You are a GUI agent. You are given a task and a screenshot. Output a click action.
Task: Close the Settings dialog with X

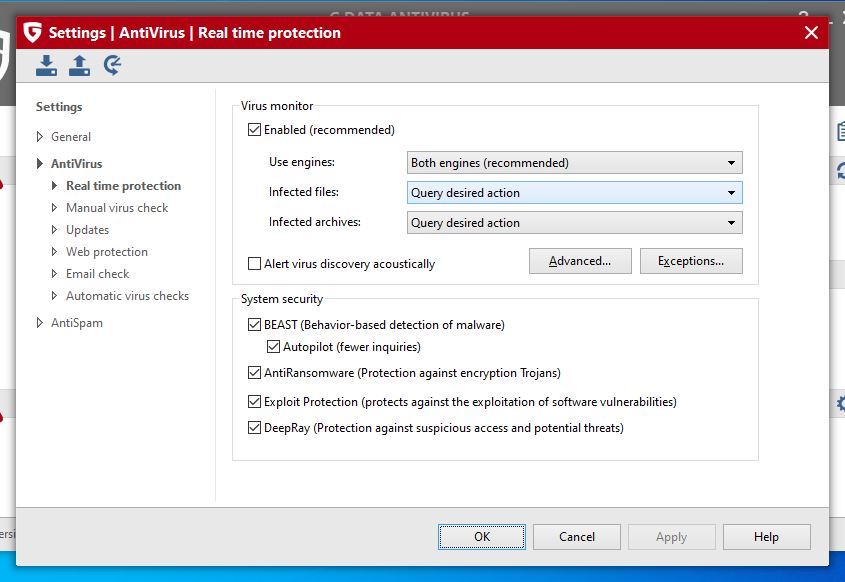click(x=811, y=32)
